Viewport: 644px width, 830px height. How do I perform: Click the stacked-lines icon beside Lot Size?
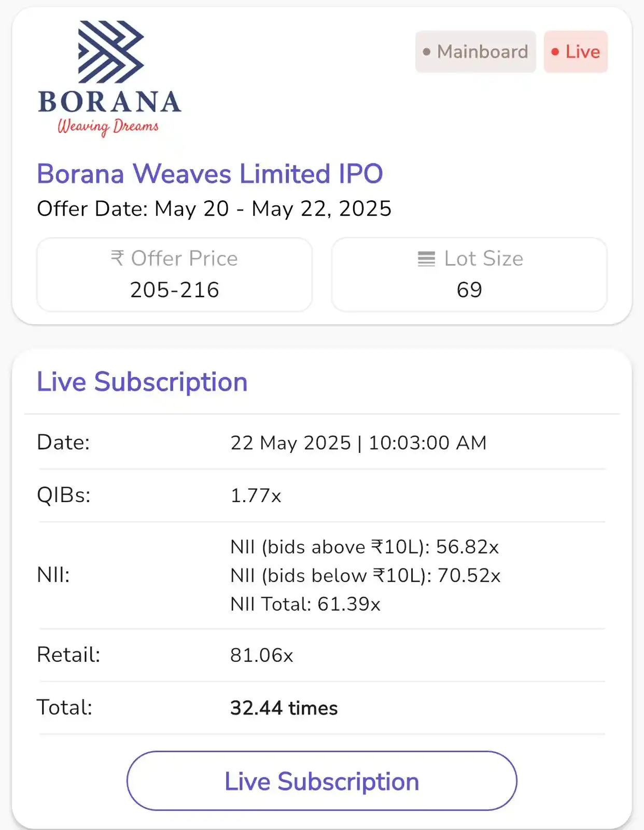pos(426,258)
